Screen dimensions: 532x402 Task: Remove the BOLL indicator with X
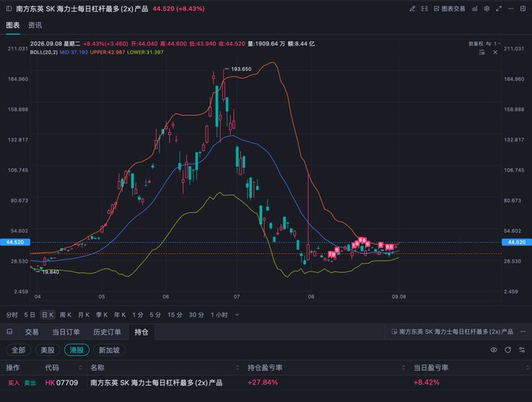click(495, 52)
